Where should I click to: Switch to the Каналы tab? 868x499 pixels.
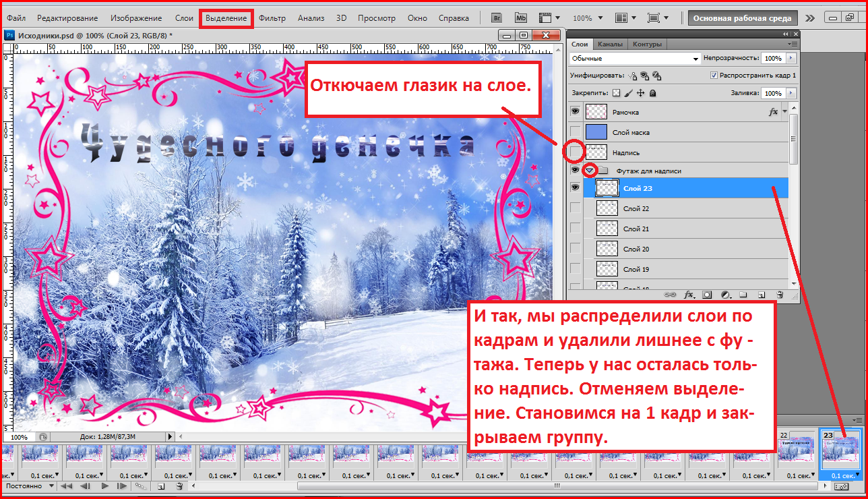pyautogui.click(x=610, y=44)
